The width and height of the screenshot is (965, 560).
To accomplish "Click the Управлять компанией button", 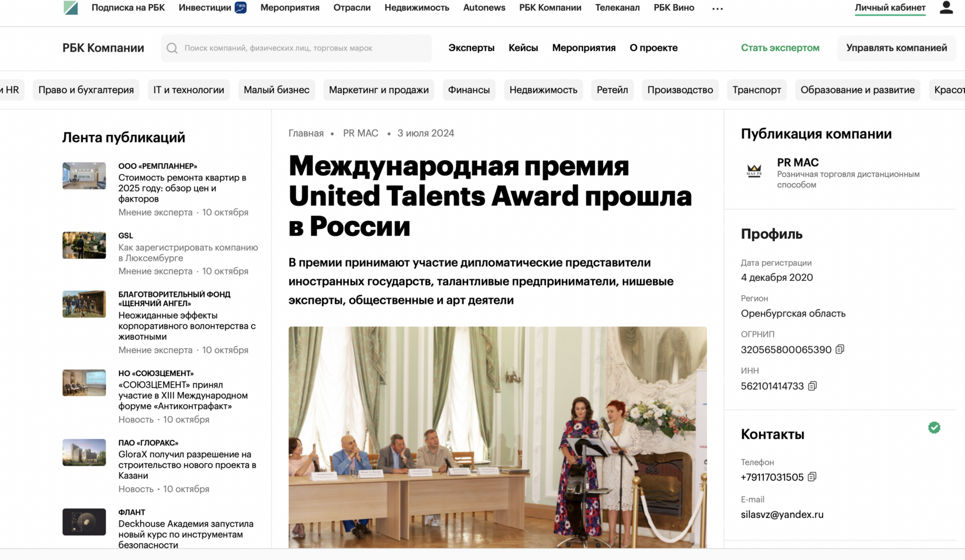I will point(897,48).
